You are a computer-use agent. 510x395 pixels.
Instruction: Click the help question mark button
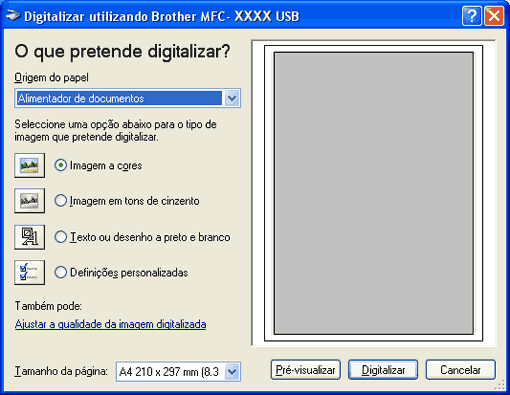pyautogui.click(x=472, y=16)
